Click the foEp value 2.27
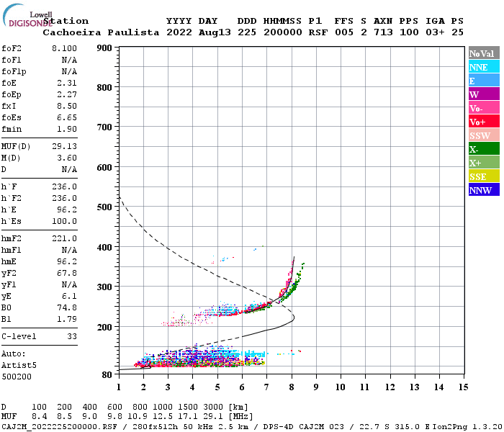Viewport: 504px width, 432px height. pos(67,94)
